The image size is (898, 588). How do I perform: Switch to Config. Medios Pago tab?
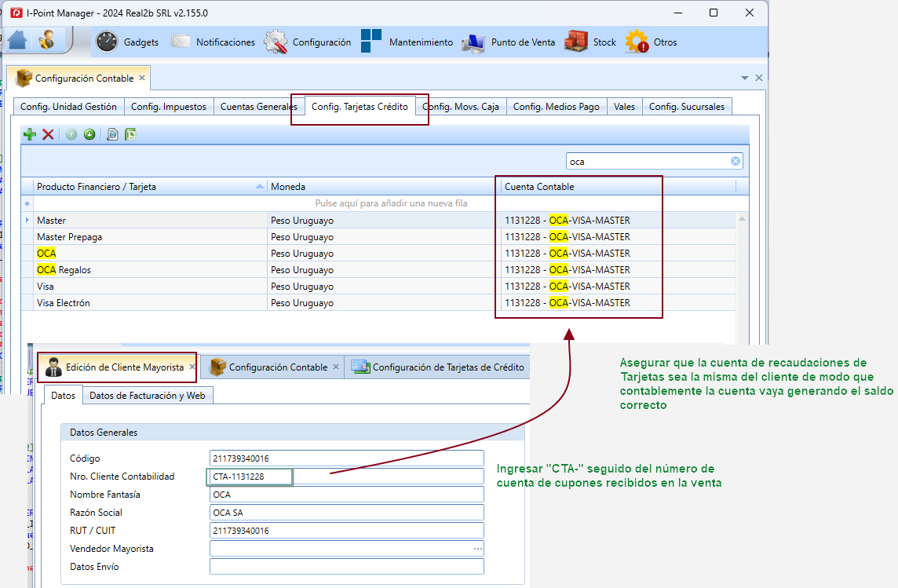556,107
